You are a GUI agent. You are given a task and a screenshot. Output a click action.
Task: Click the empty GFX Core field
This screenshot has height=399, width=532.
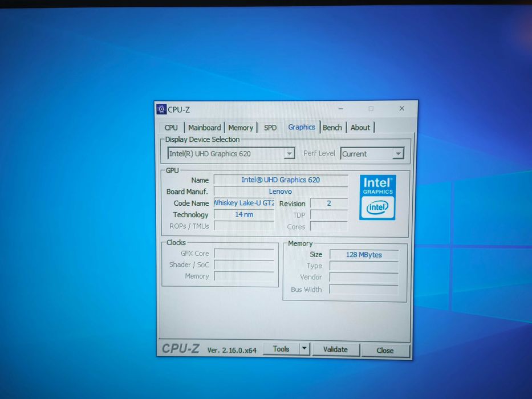(244, 254)
